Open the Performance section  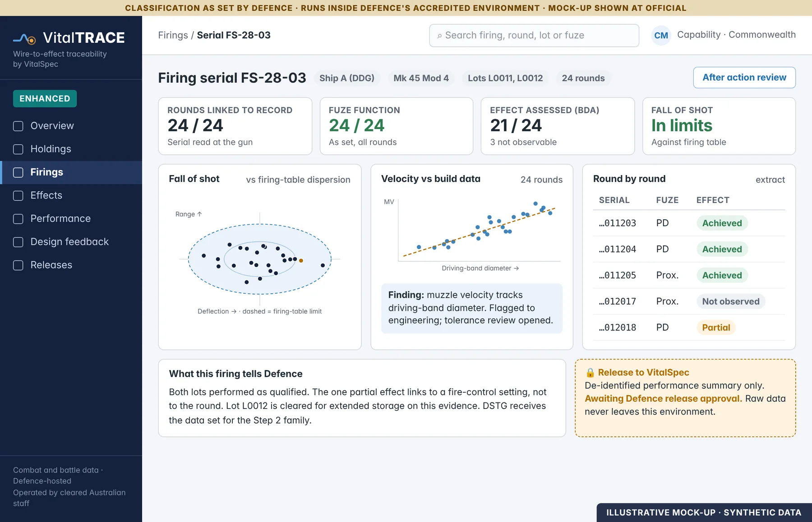pos(71,219)
